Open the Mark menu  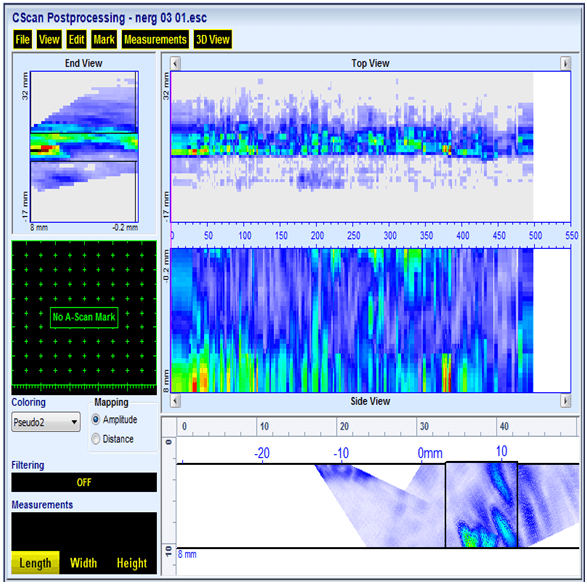tap(104, 39)
